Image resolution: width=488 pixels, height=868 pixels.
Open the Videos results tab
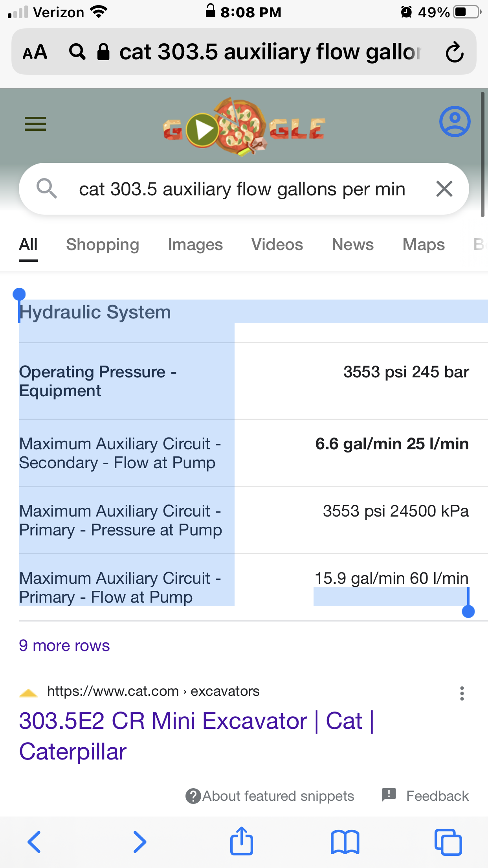(277, 245)
